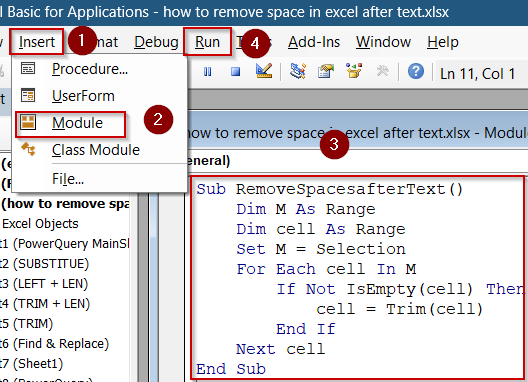Choose Class Module from Insert menu
The height and width of the screenshot is (382, 528).
[96, 150]
